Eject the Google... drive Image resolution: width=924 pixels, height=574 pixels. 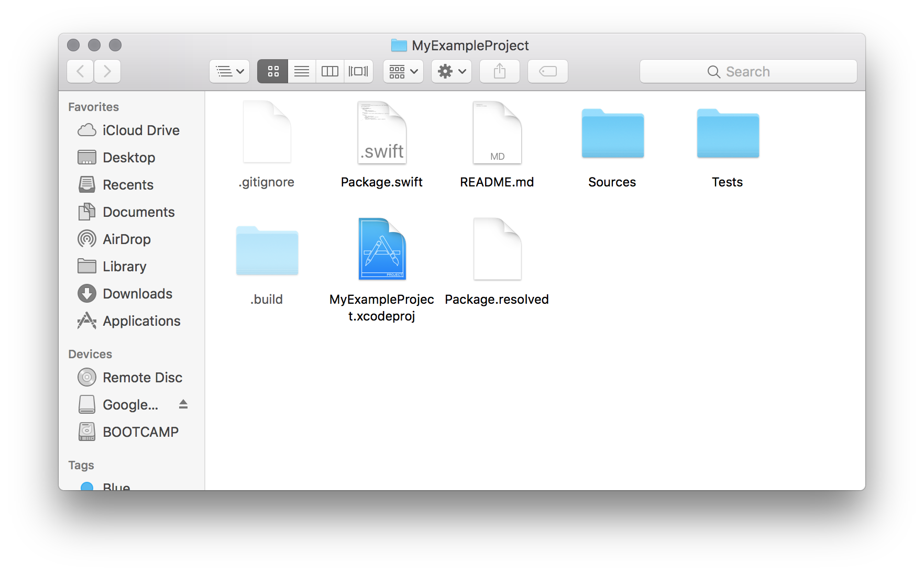[183, 404]
